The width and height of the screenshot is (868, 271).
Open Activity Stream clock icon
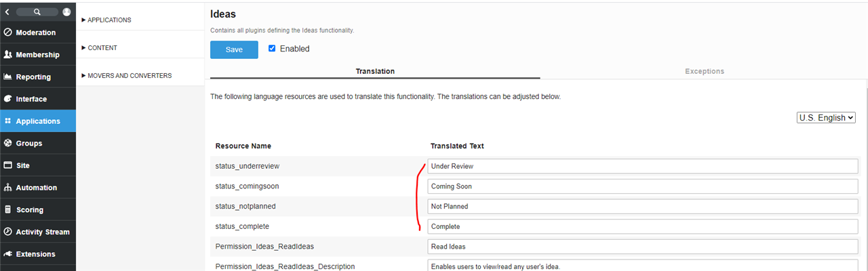8,232
